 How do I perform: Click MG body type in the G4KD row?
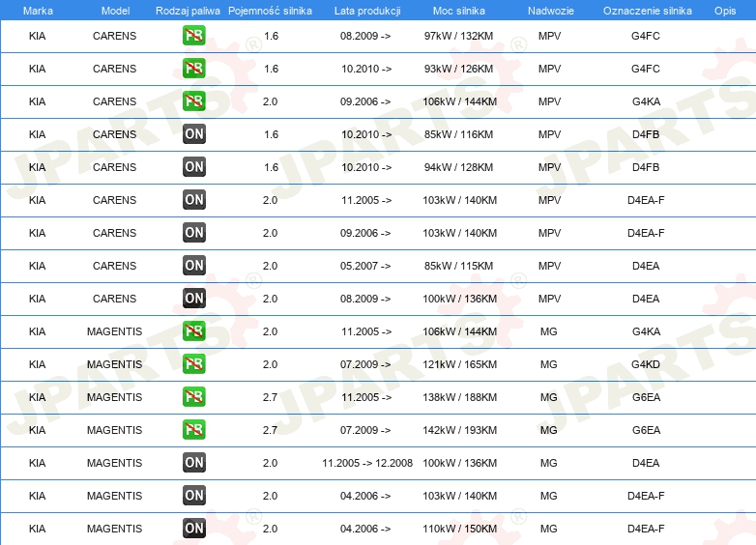549,364
